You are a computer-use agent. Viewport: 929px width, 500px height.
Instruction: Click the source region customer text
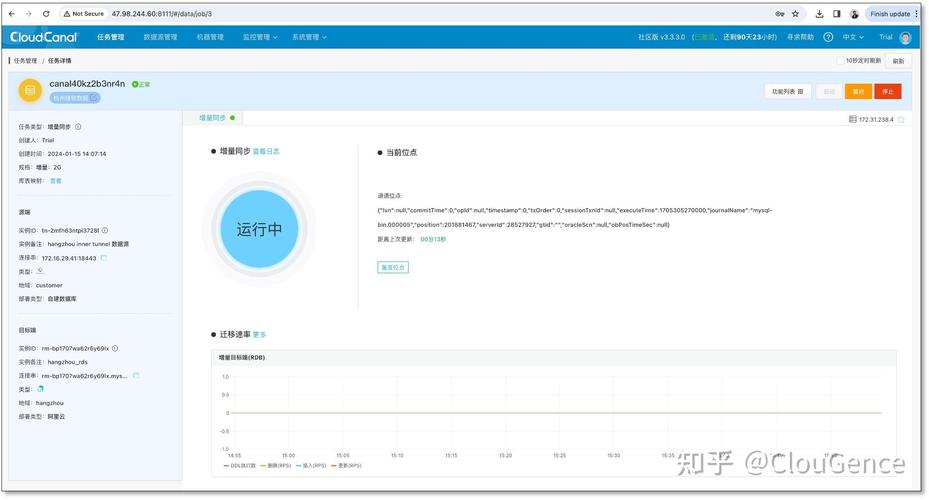point(49,286)
